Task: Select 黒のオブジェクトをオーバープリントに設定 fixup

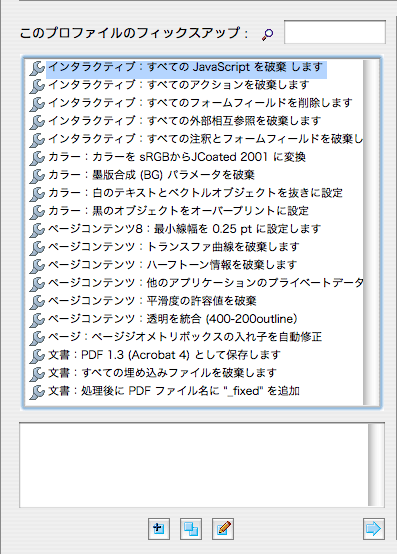Action: click(x=178, y=211)
